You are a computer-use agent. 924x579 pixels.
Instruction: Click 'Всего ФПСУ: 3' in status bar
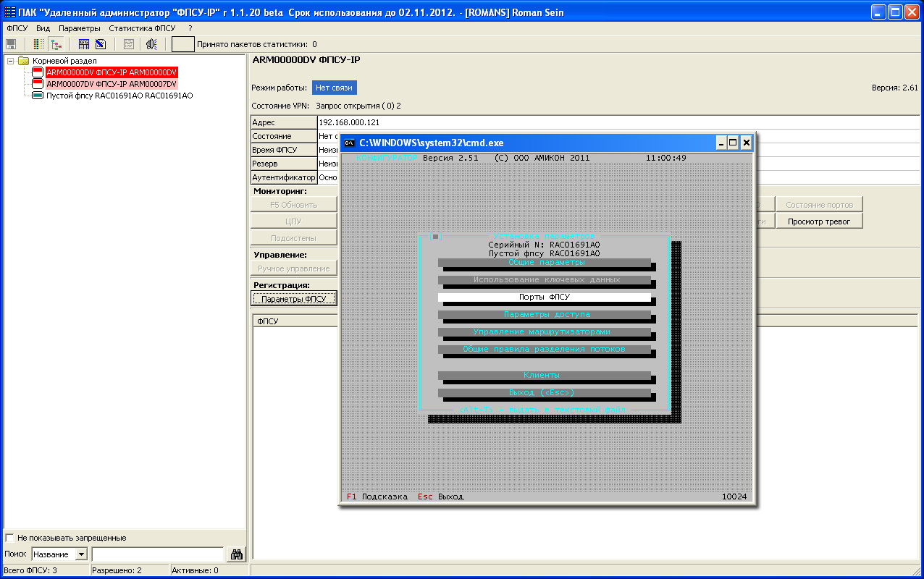[30, 570]
